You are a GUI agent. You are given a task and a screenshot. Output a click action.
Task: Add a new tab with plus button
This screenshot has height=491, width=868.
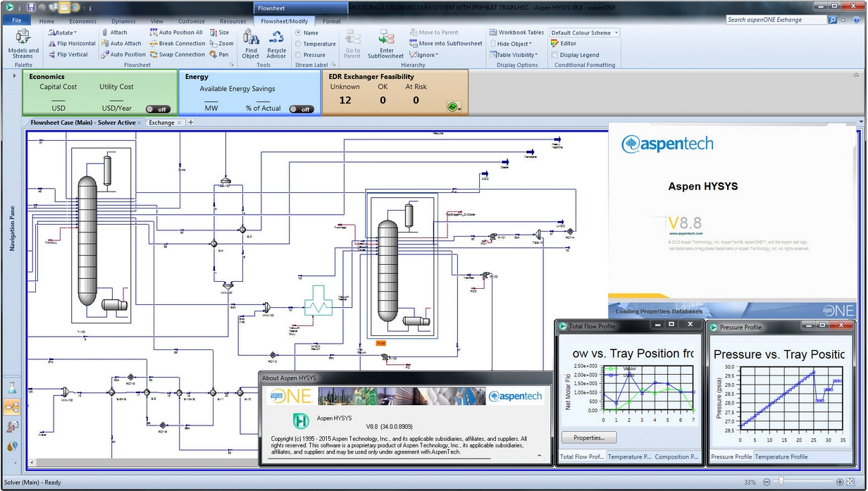pyautogui.click(x=190, y=123)
